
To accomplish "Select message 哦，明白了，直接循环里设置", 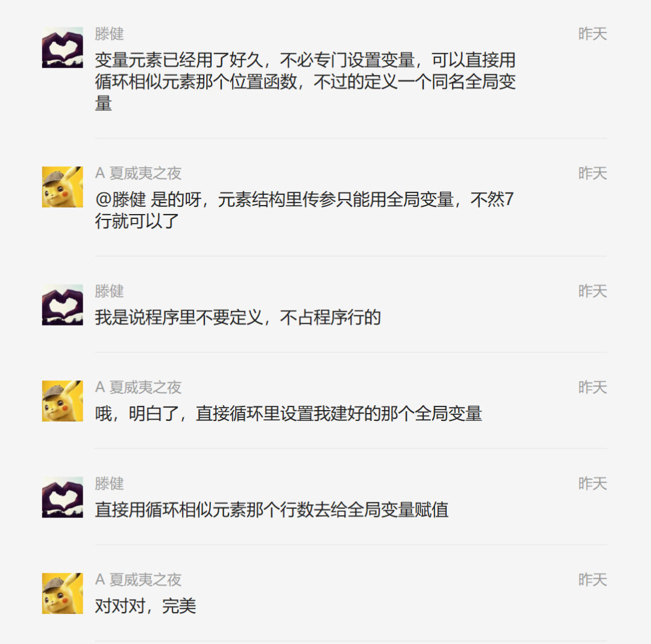I will [x=288, y=414].
